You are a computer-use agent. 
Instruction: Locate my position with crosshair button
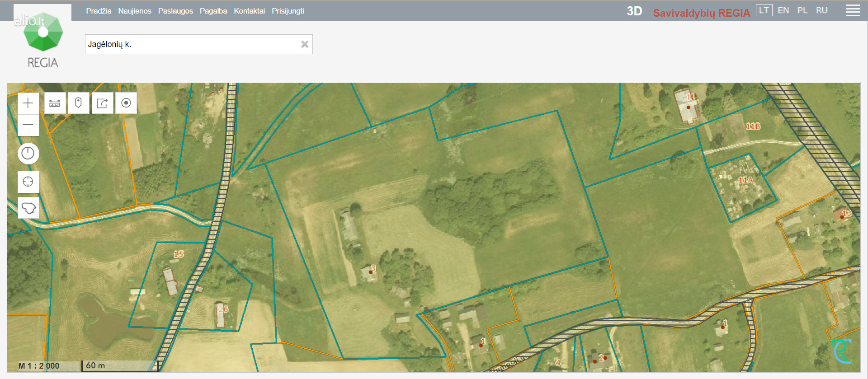(x=28, y=182)
